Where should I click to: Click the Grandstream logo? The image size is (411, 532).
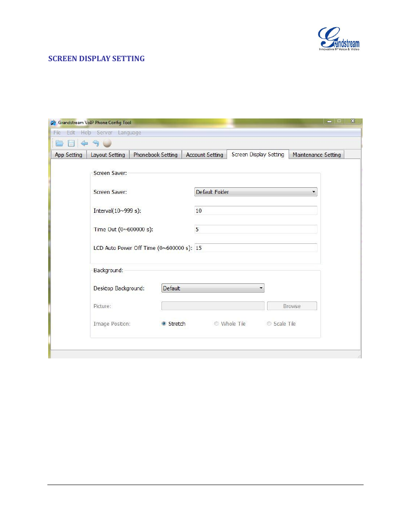click(x=339, y=39)
